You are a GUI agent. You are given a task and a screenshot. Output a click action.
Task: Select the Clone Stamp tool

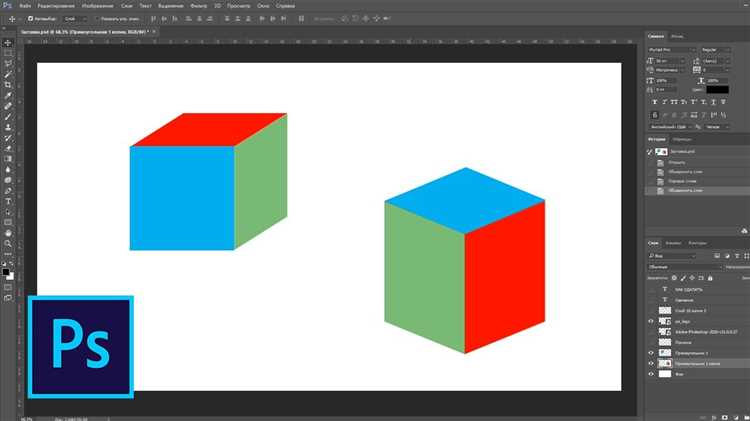coord(8,127)
